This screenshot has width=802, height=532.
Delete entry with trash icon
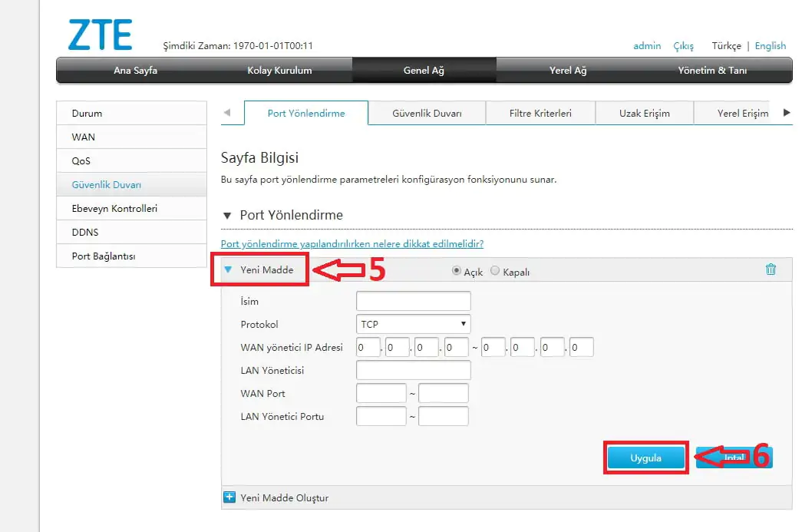771,269
